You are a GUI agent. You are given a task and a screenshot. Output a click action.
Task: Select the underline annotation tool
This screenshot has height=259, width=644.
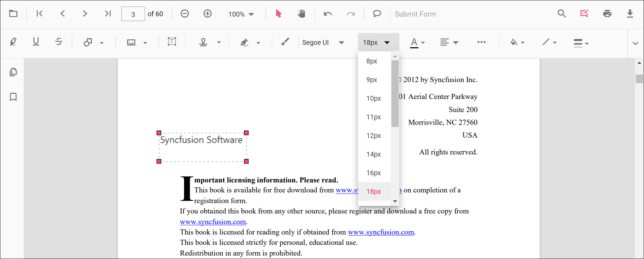pyautogui.click(x=36, y=42)
